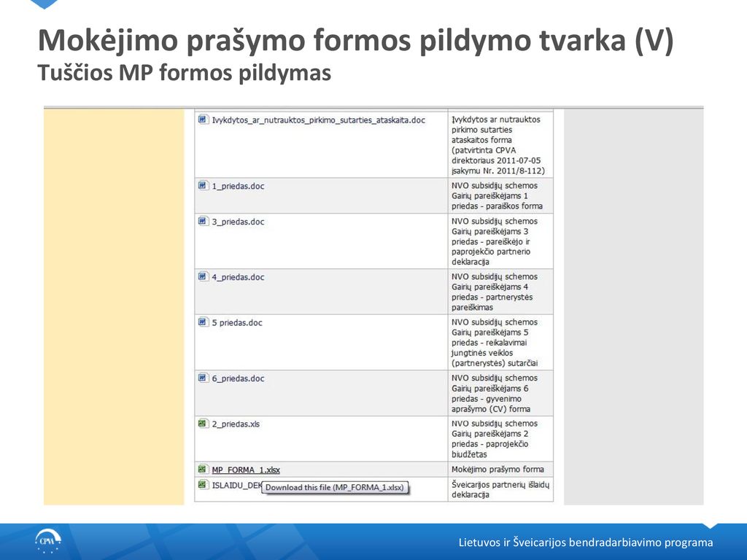Click the Word icon next to 3_priedas.doc
747x560 pixels.
(x=204, y=221)
